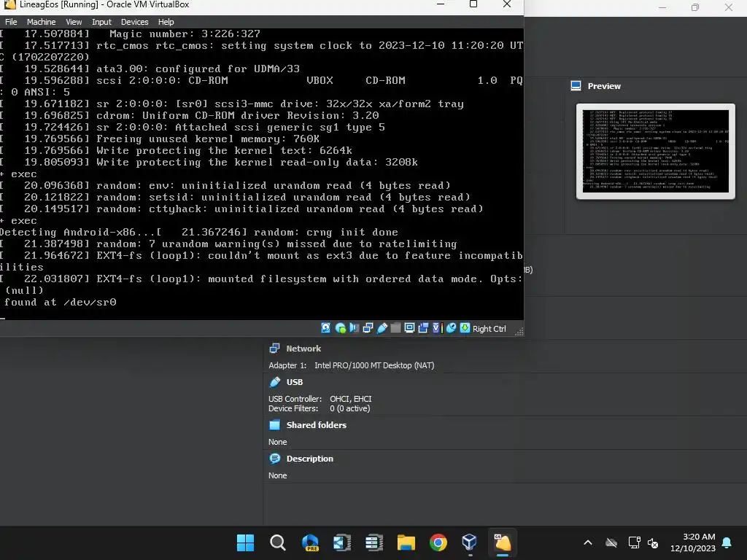Open Google Chrome from the taskbar

click(438, 542)
